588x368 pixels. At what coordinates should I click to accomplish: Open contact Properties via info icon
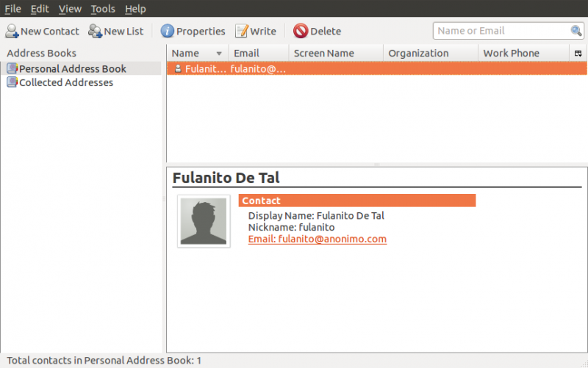tap(168, 31)
